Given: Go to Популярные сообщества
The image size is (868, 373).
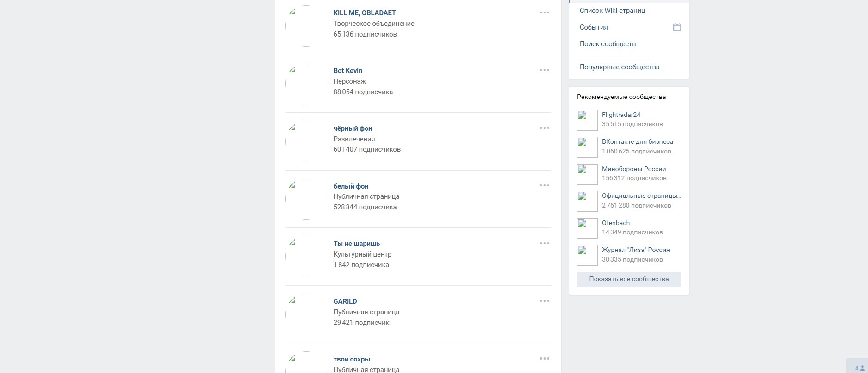Looking at the screenshot, I should click(619, 67).
